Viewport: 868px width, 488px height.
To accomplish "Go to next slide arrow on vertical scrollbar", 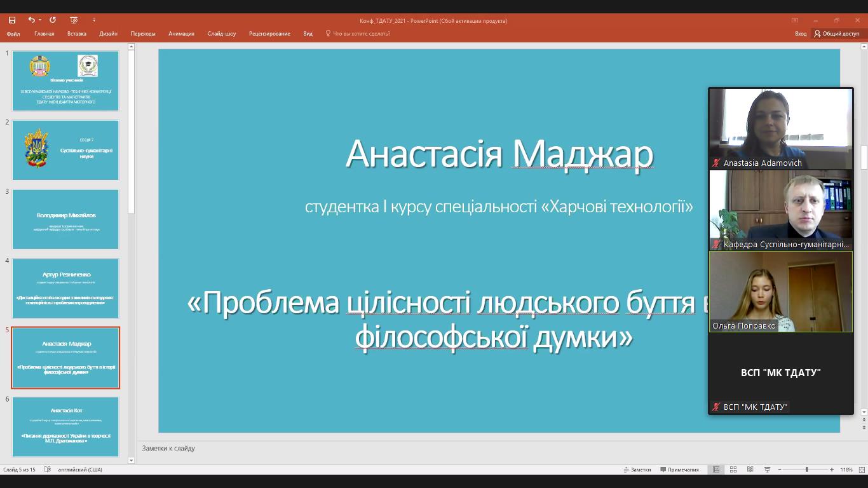I will pyautogui.click(x=864, y=428).
